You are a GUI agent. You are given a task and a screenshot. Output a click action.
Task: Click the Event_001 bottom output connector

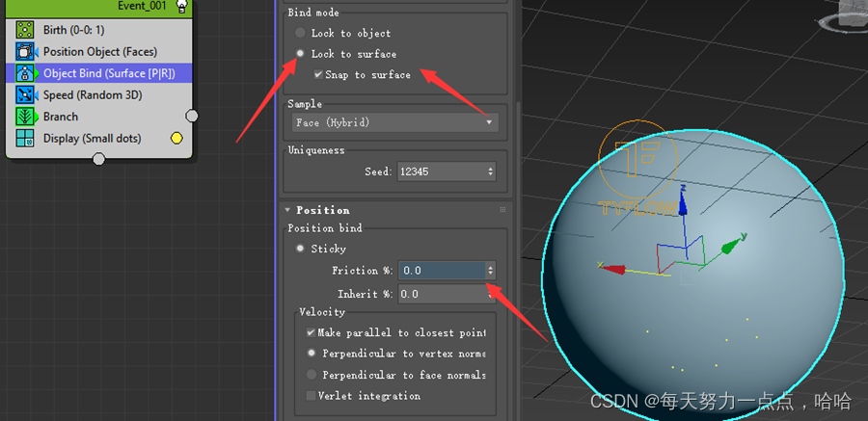[98, 159]
